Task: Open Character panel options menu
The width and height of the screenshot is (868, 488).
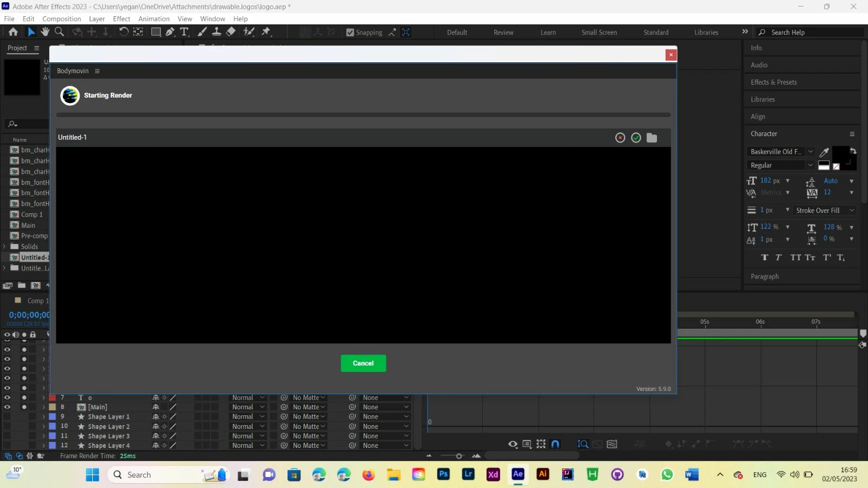Action: pos(852,134)
